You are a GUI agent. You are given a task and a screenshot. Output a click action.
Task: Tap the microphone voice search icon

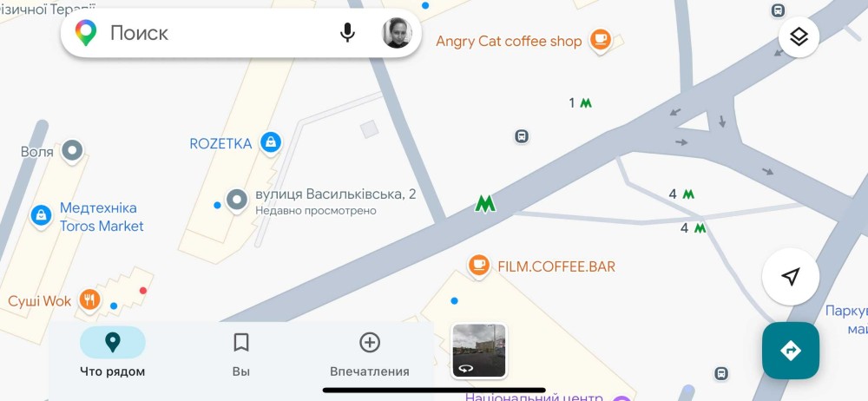(x=347, y=33)
